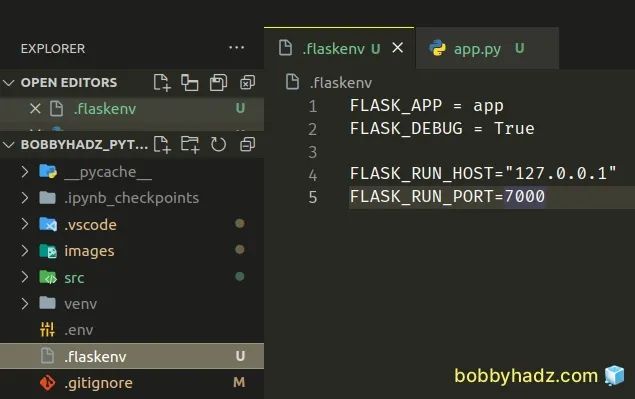Collapse all folders in Explorer
The image size is (635, 399).
(247, 144)
